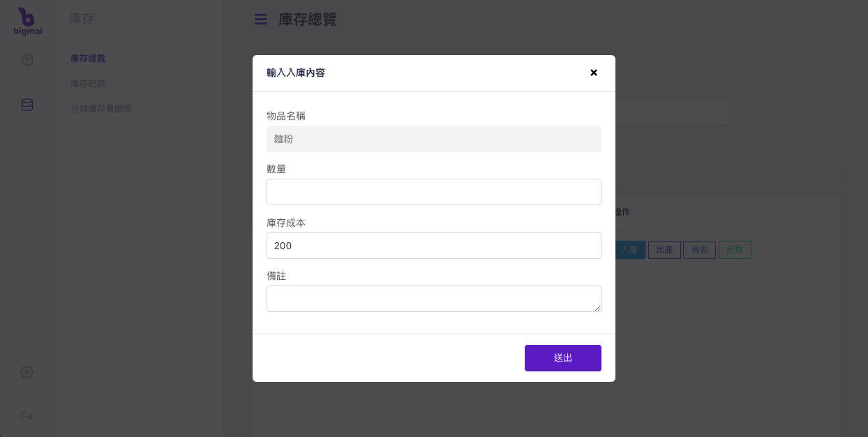Click the 圖表 action button
Image resolution: width=868 pixels, height=437 pixels.
pos(699,250)
